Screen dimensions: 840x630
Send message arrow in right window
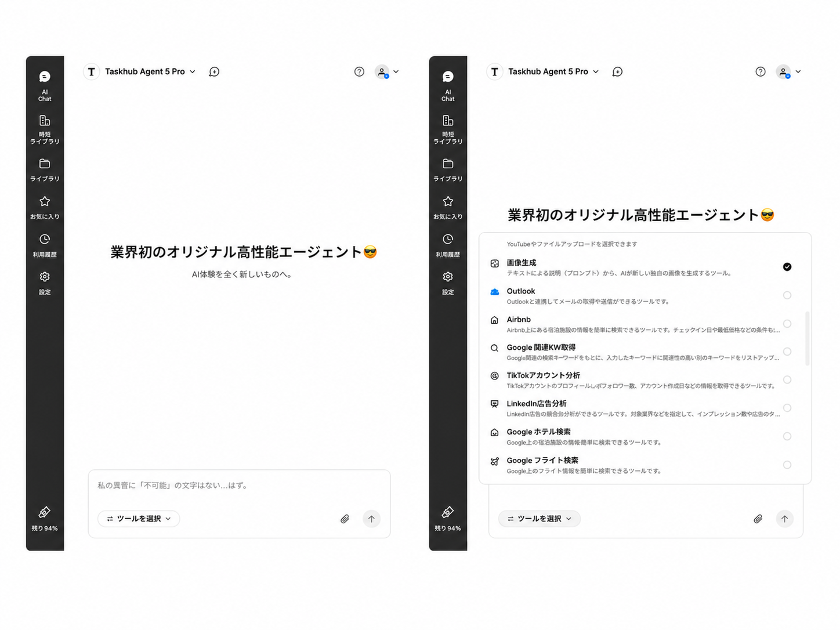784,519
